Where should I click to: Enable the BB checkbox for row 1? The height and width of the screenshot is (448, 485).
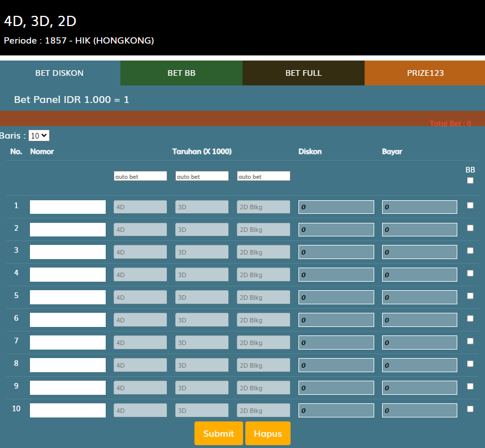(x=470, y=206)
